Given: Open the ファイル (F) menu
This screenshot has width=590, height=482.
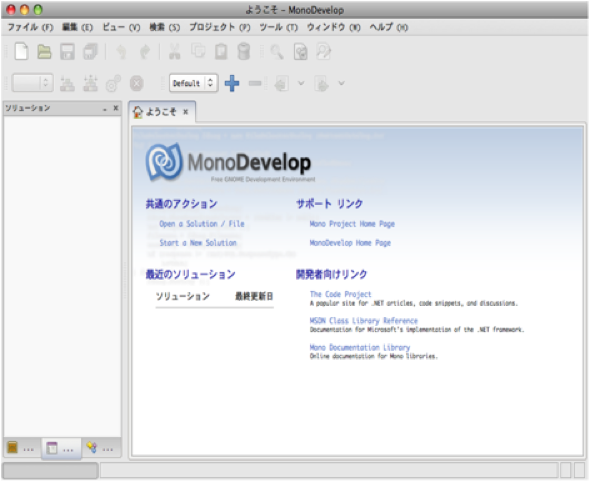Looking at the screenshot, I should (30, 27).
